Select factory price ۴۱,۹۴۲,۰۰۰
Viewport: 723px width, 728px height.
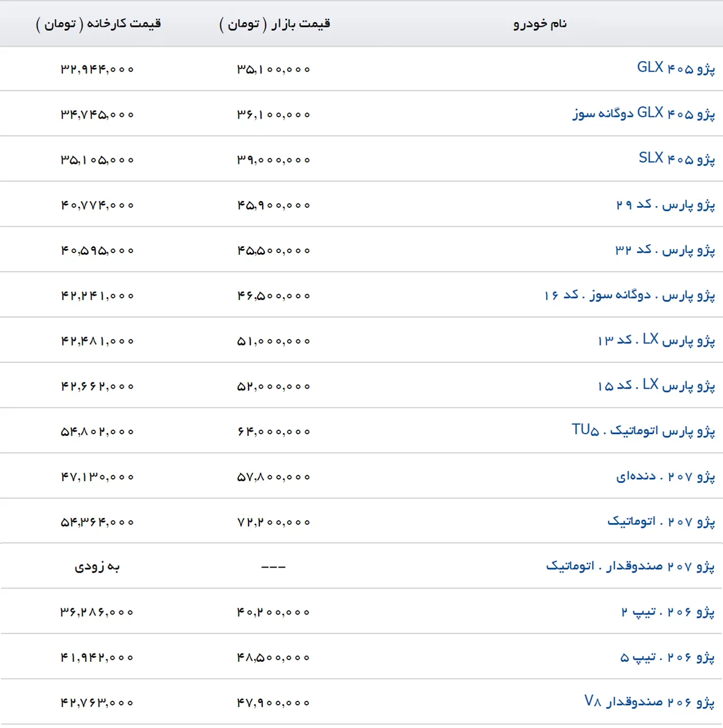(98, 657)
